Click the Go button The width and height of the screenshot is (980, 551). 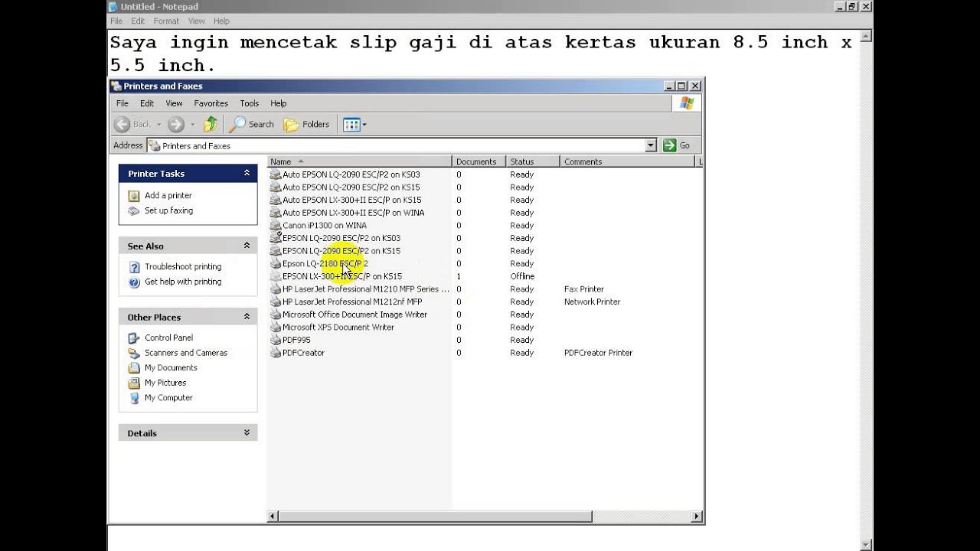[677, 145]
